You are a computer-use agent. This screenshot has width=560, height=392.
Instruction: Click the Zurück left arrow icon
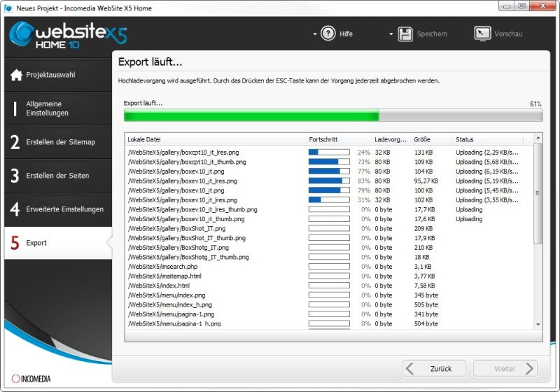tap(410, 368)
